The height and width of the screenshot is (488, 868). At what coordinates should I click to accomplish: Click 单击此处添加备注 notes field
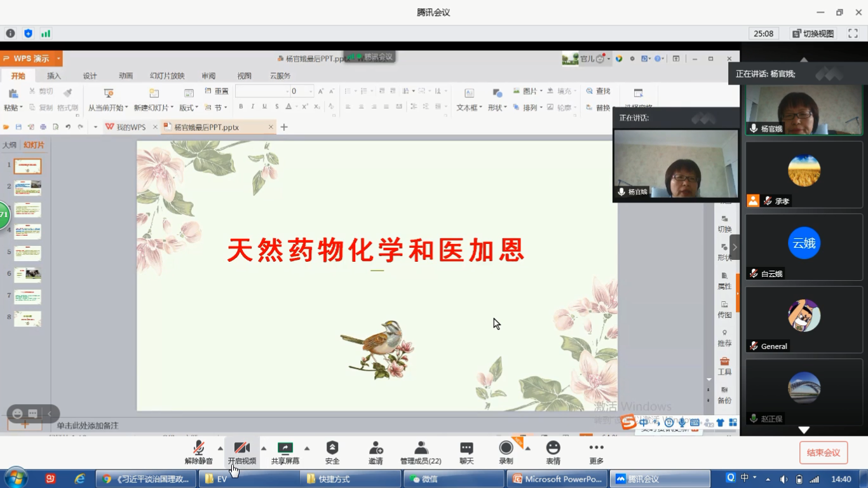[x=88, y=426]
